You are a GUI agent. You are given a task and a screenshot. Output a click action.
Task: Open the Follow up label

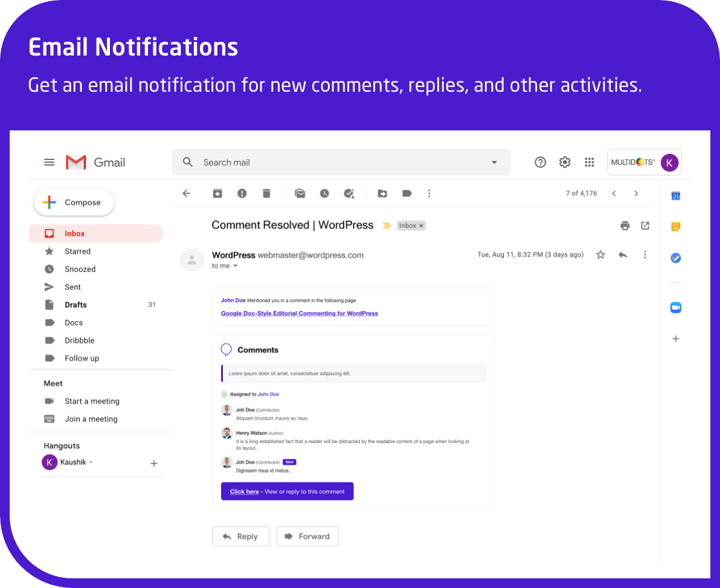pyautogui.click(x=96, y=358)
